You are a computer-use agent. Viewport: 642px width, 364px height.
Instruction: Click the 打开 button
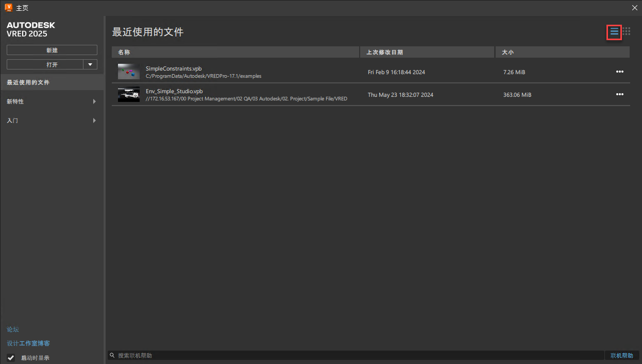click(x=45, y=64)
